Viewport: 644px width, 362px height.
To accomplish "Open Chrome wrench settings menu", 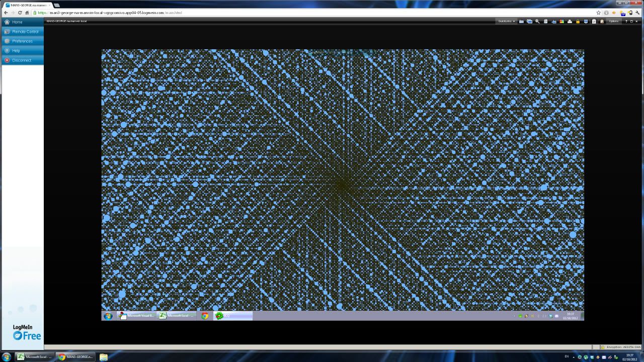I will 637,13.
